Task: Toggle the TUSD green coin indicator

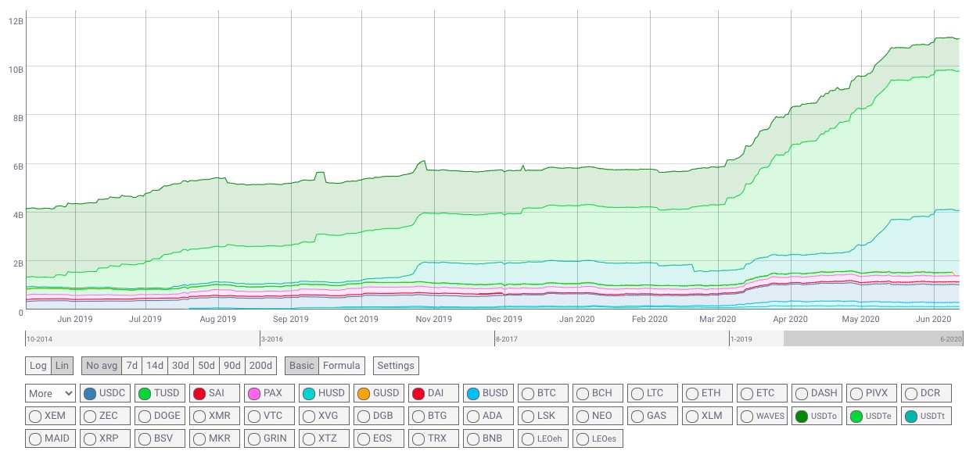Action: tap(145, 393)
